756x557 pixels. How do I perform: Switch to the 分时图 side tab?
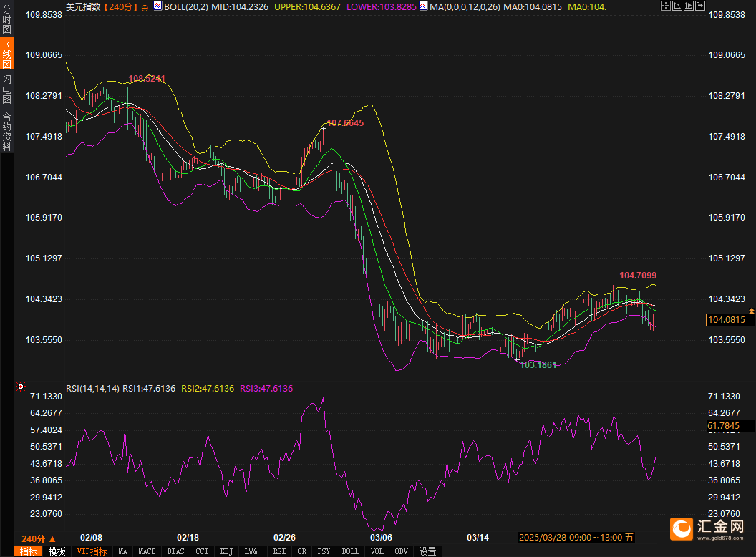(x=6, y=19)
